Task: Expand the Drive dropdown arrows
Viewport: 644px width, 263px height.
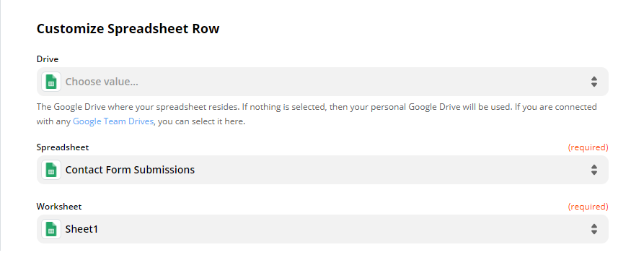Action: (x=594, y=82)
